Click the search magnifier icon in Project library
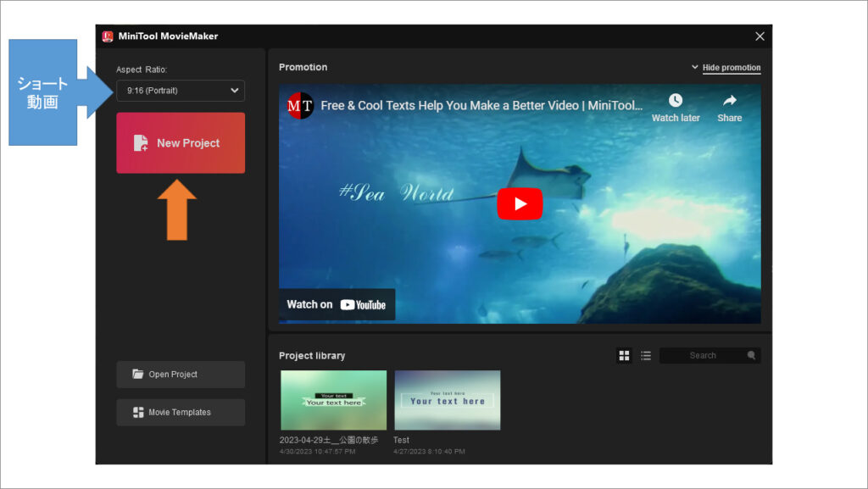868x489 pixels. 751,355
